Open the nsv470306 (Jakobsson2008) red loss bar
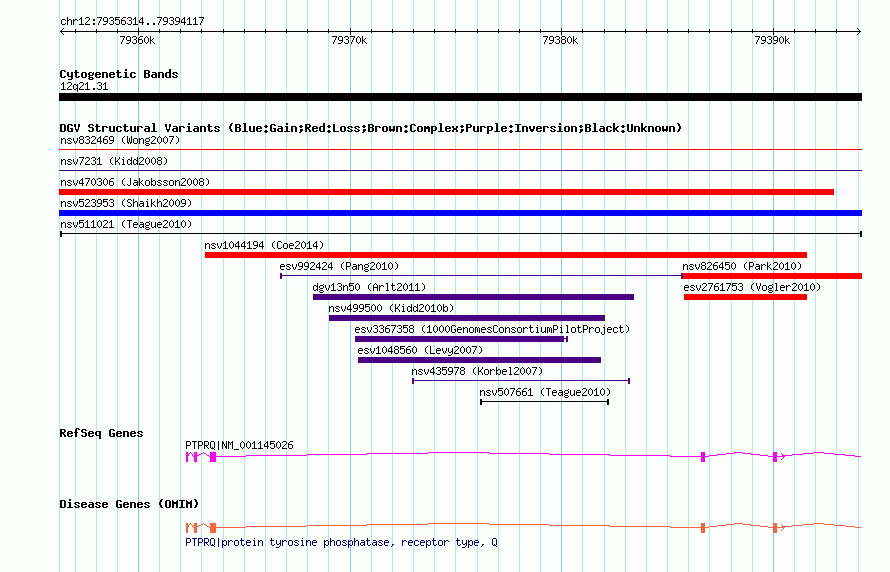890x572 pixels. (446, 192)
